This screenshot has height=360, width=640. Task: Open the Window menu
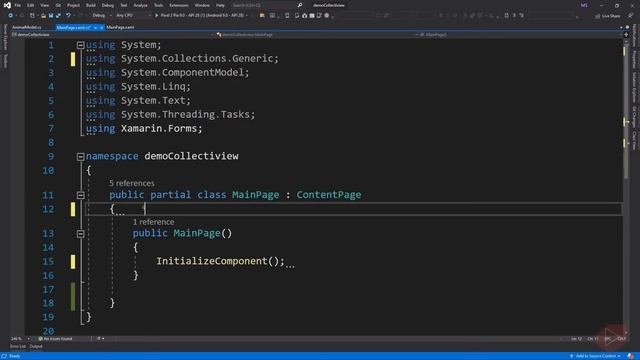(202, 5)
